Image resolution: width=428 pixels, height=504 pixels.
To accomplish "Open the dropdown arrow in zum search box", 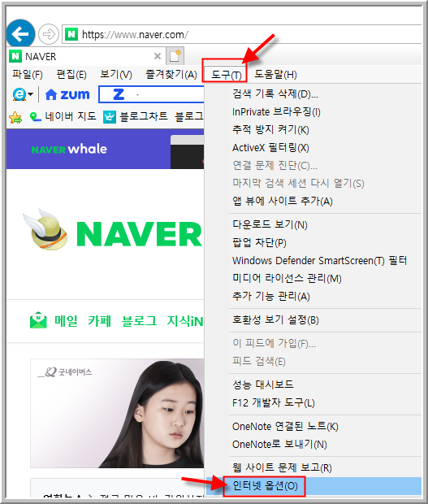I will (138, 95).
